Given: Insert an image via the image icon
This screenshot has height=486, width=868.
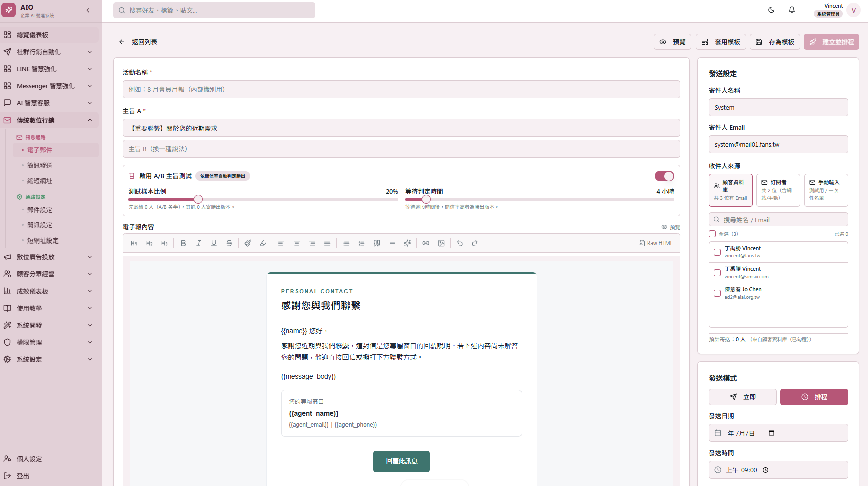Looking at the screenshot, I should click(441, 243).
